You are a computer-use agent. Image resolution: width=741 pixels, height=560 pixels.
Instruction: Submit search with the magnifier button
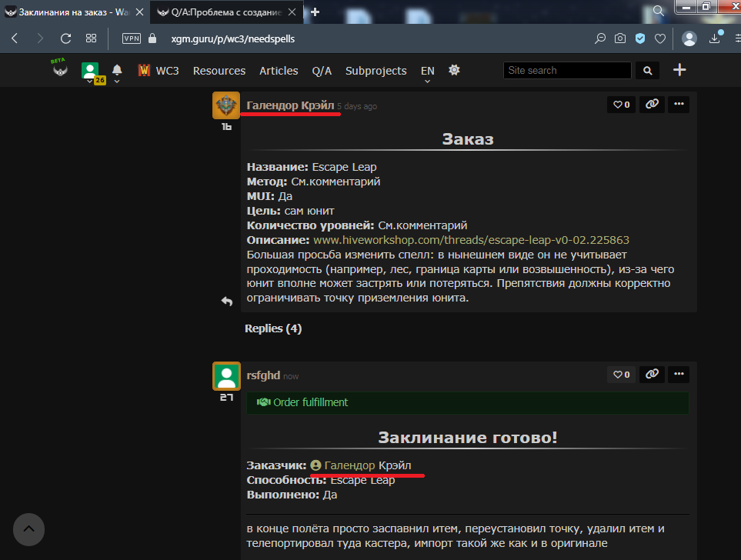point(647,71)
